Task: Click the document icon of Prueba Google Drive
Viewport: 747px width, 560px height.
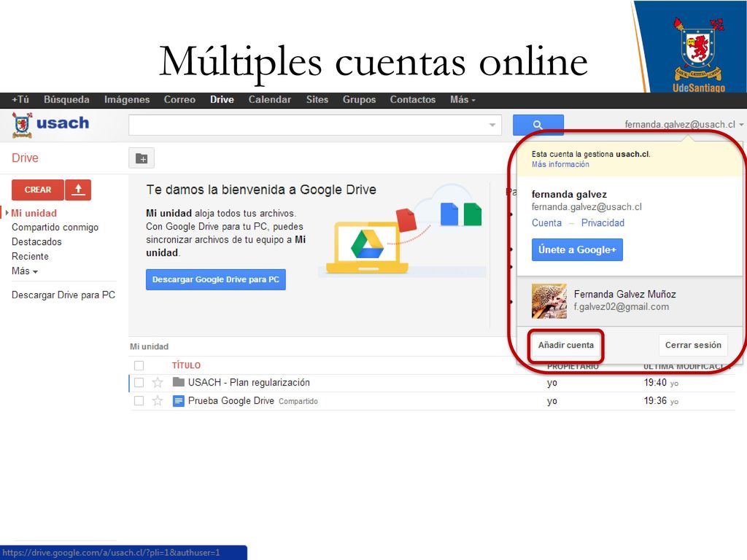Action: click(179, 401)
